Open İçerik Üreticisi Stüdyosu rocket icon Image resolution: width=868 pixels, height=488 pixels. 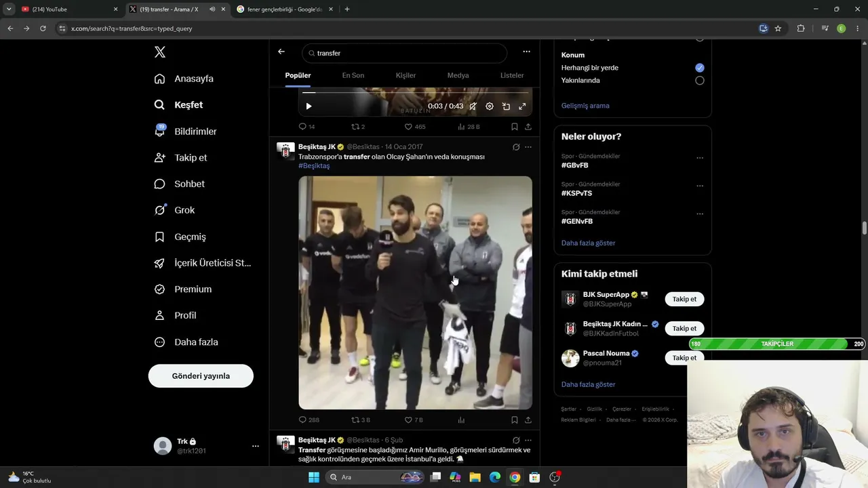[160, 263]
